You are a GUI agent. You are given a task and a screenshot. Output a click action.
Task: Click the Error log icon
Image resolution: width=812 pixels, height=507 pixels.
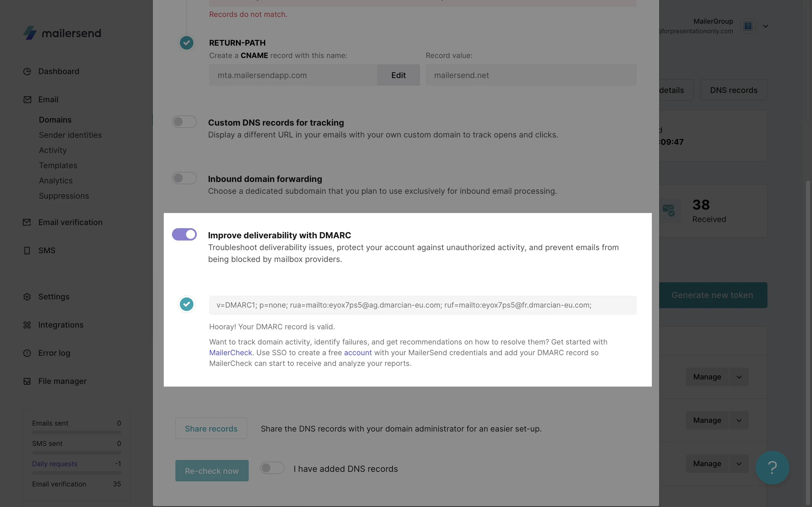[27, 353]
